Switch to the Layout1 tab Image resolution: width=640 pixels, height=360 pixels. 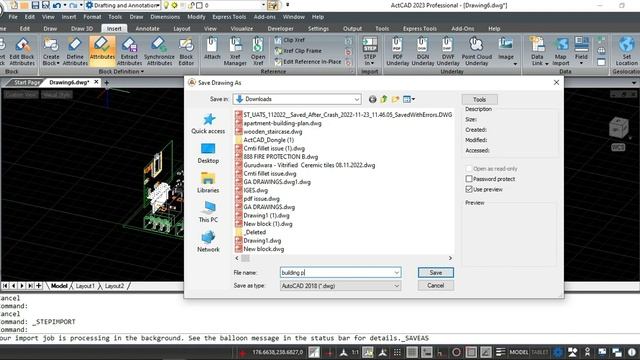(x=85, y=286)
